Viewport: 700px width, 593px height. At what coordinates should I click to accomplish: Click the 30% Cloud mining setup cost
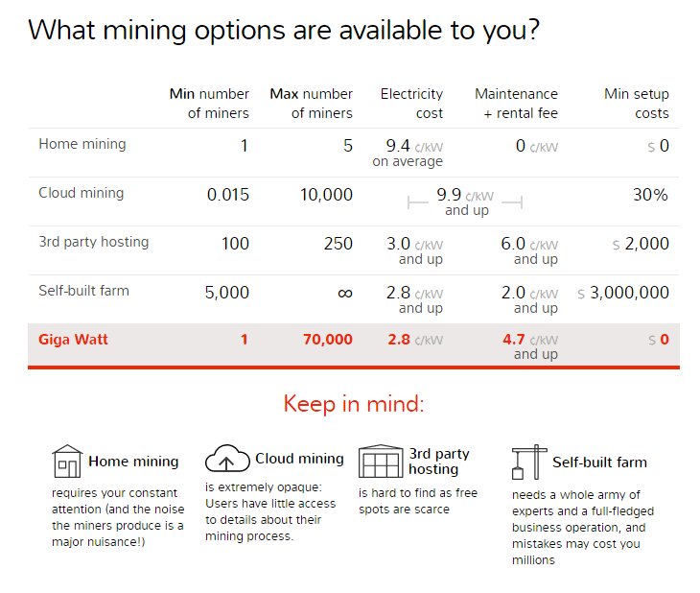point(650,195)
